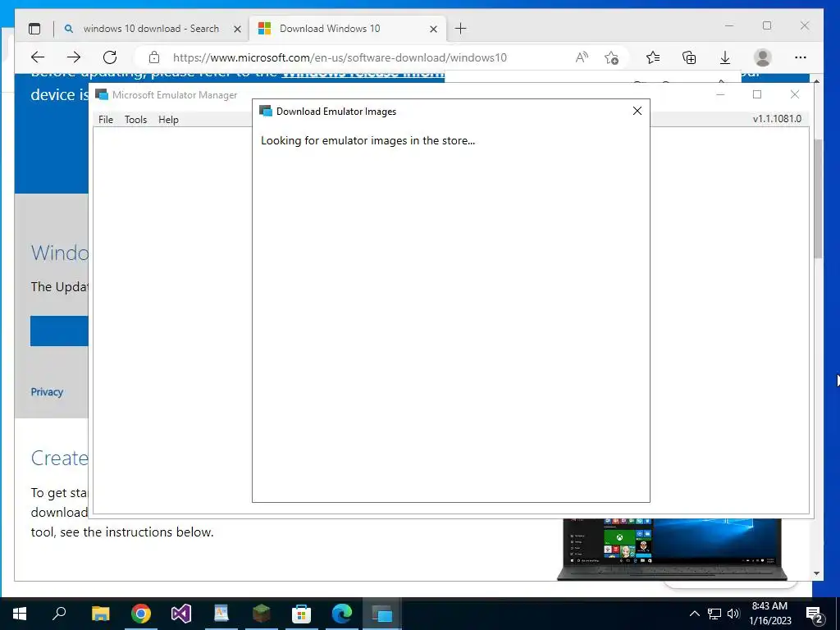Viewport: 840px width, 630px height.
Task: Open Collections in Edge
Action: point(689,57)
